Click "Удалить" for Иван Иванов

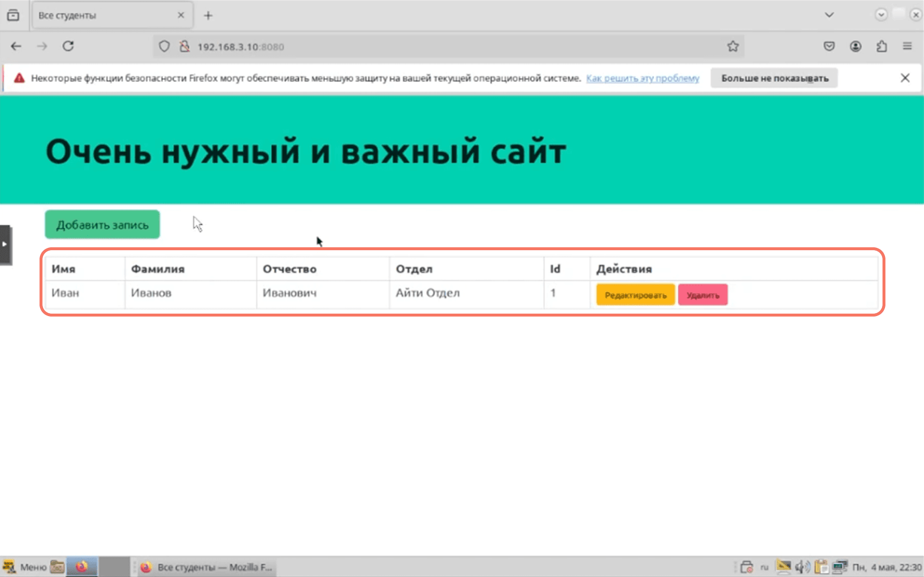pos(703,295)
